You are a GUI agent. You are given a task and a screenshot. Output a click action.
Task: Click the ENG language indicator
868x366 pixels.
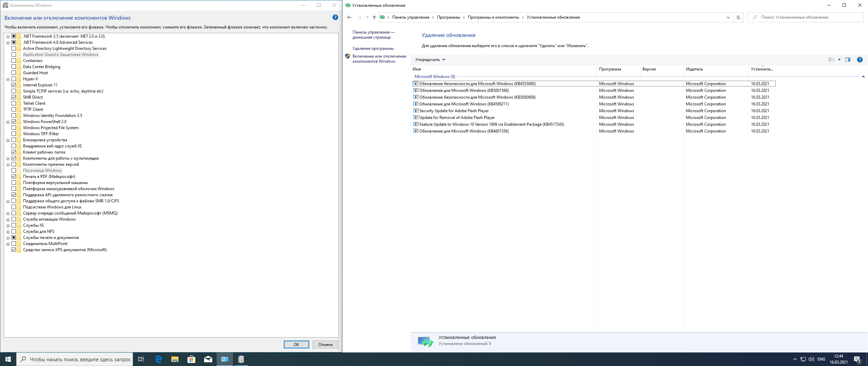821,359
